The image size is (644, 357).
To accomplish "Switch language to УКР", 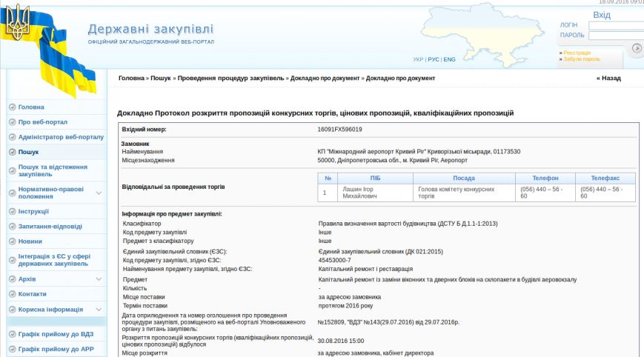I will pyautogui.click(x=418, y=59).
